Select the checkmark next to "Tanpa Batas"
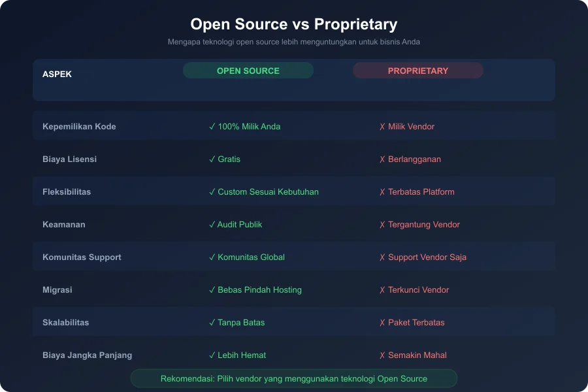The height and width of the screenshot is (392, 588). tap(211, 322)
